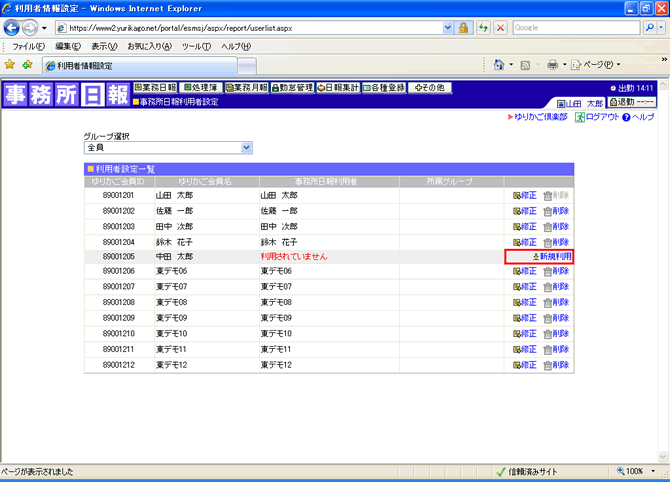Click 削除 for 東デモ06 row
The width and height of the screenshot is (670, 482).
click(556, 271)
